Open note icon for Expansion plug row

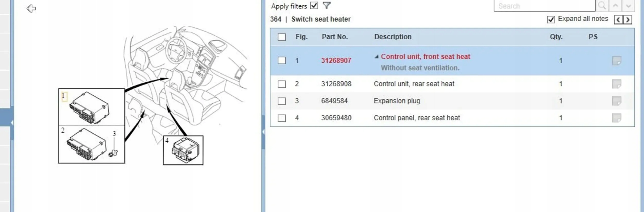pyautogui.click(x=616, y=101)
